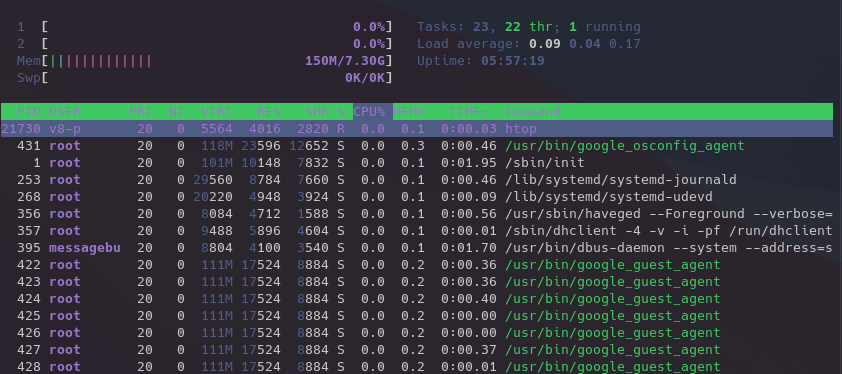Select the systemd-journald process row

tap(417, 179)
